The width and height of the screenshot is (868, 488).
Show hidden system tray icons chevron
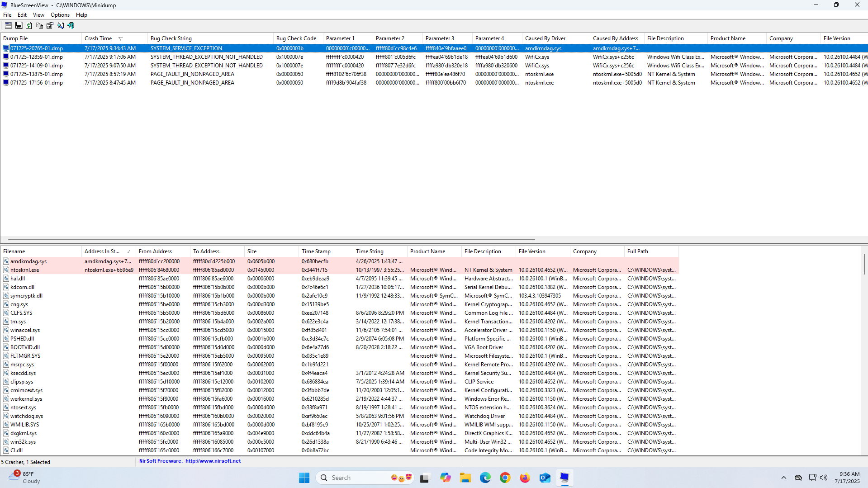(783, 478)
